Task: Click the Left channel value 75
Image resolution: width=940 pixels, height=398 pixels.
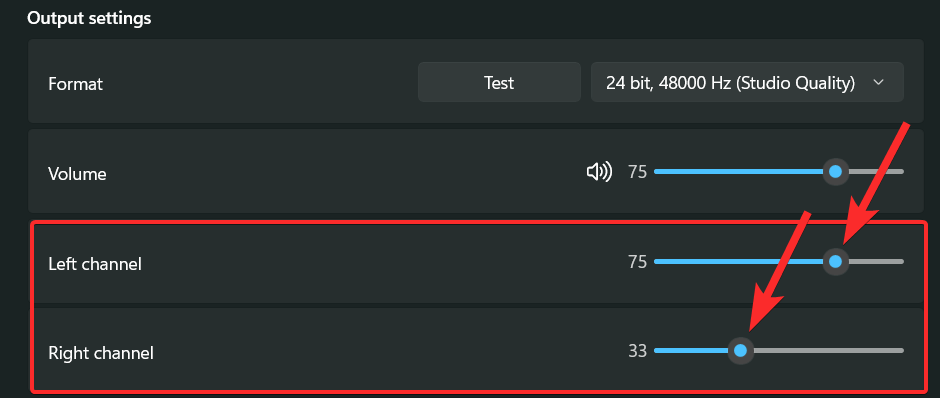Action: [637, 262]
